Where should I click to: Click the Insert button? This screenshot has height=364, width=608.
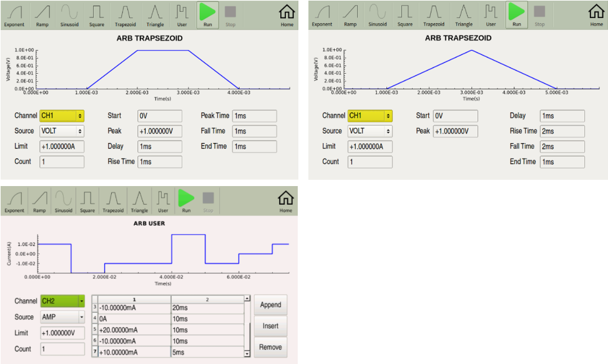pos(271,326)
